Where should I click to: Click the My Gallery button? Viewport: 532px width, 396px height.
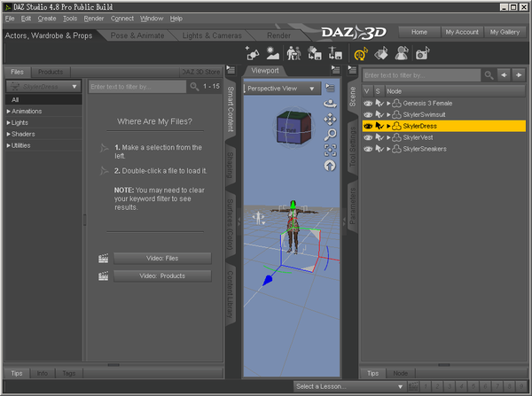coord(505,32)
